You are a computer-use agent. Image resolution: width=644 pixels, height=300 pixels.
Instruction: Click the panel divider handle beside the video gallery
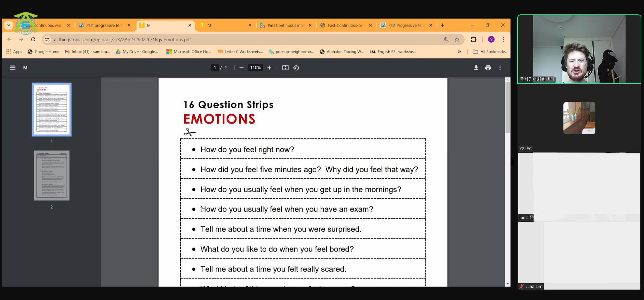513,161
